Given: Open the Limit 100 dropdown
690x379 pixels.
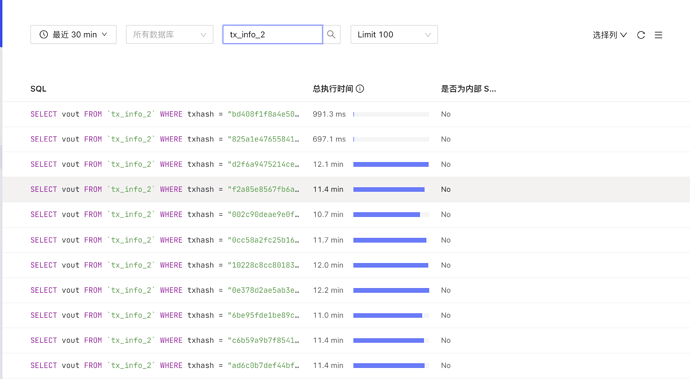Looking at the screenshot, I should click(x=394, y=34).
